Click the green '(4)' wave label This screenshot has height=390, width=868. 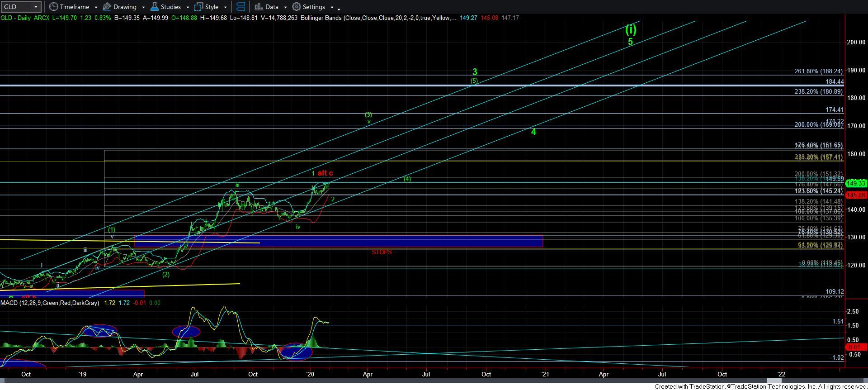407,179
